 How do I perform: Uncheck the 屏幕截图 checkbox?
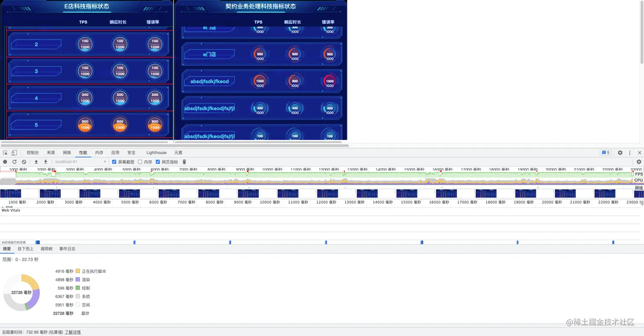(114, 162)
